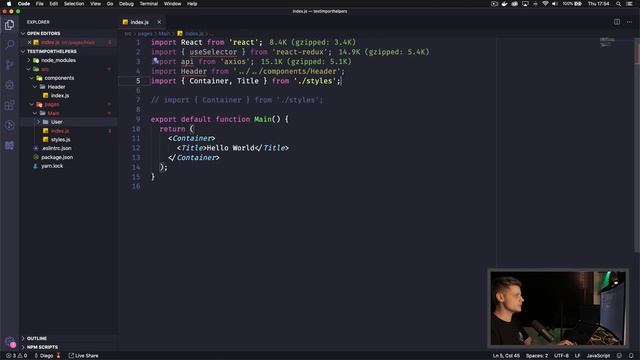The height and width of the screenshot is (360, 640).
Task: Open macOS Notification Center icon
Action: (630, 4)
